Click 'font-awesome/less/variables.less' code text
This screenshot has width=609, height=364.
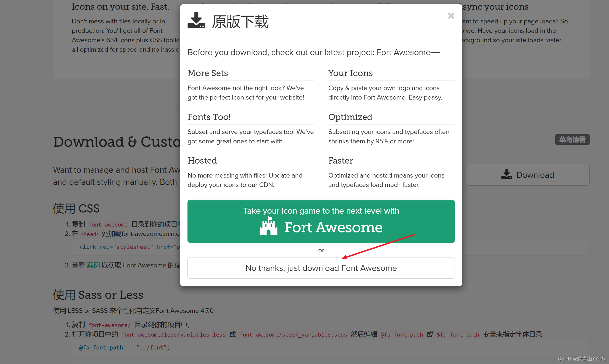(x=174, y=335)
